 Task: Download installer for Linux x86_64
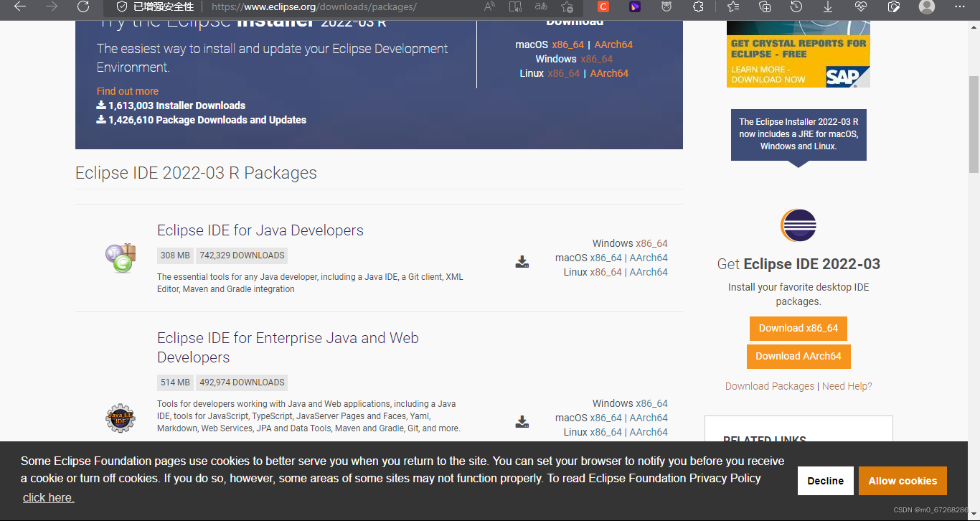[x=564, y=73]
